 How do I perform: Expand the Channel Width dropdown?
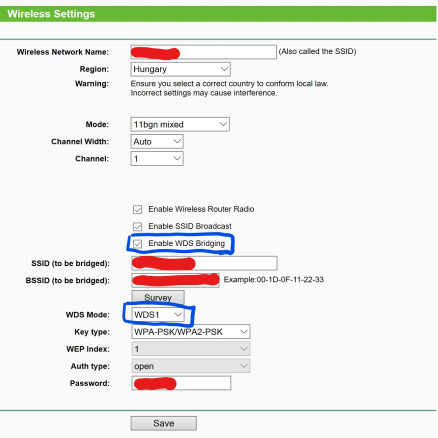click(157, 141)
